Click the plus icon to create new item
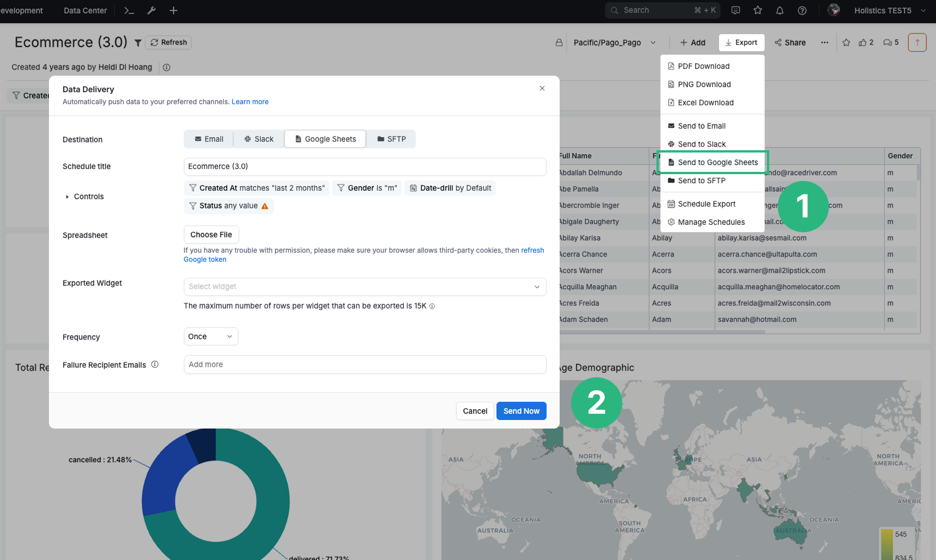The width and height of the screenshot is (936, 560). 173,10
